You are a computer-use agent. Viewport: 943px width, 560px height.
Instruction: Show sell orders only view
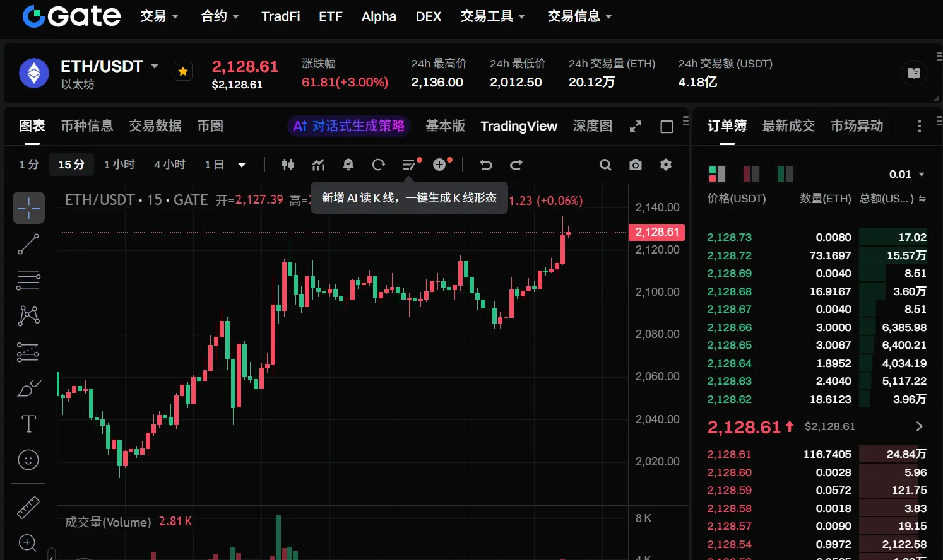[x=751, y=174]
